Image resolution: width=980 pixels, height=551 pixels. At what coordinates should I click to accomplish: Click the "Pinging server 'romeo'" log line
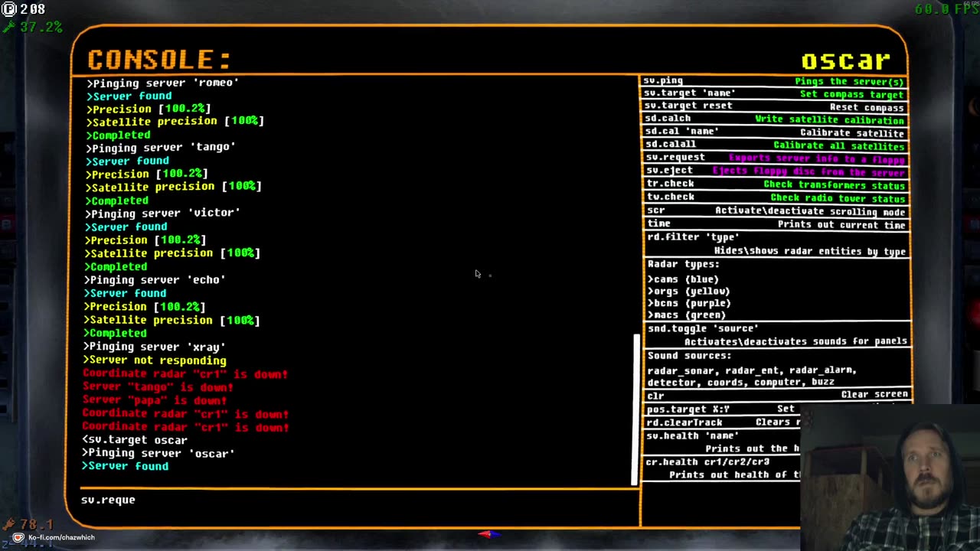click(x=163, y=83)
